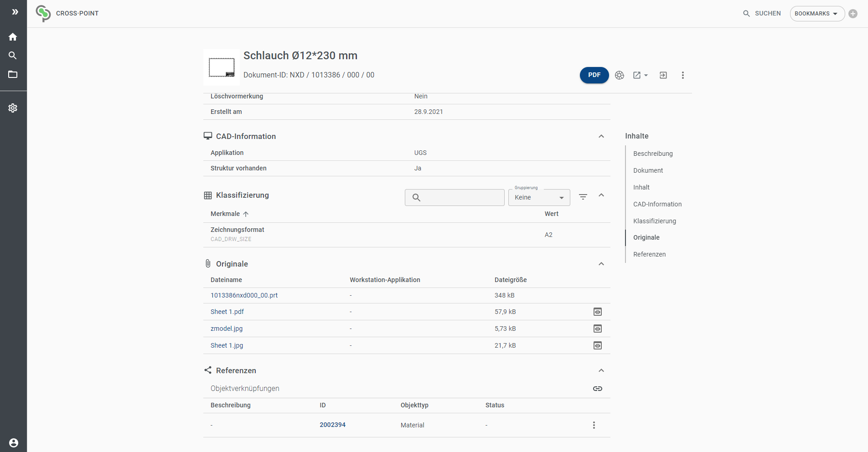868x452 pixels.
Task: Open the folder icon in sidebar
Action: tap(13, 74)
